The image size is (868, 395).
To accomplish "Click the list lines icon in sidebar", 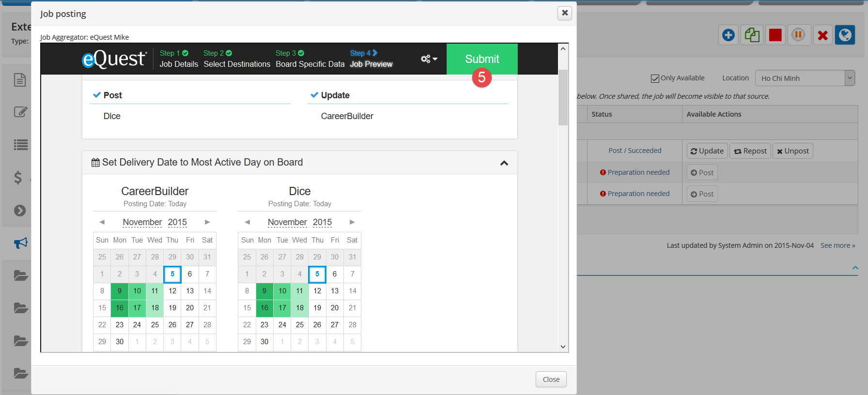I will pyautogui.click(x=20, y=145).
